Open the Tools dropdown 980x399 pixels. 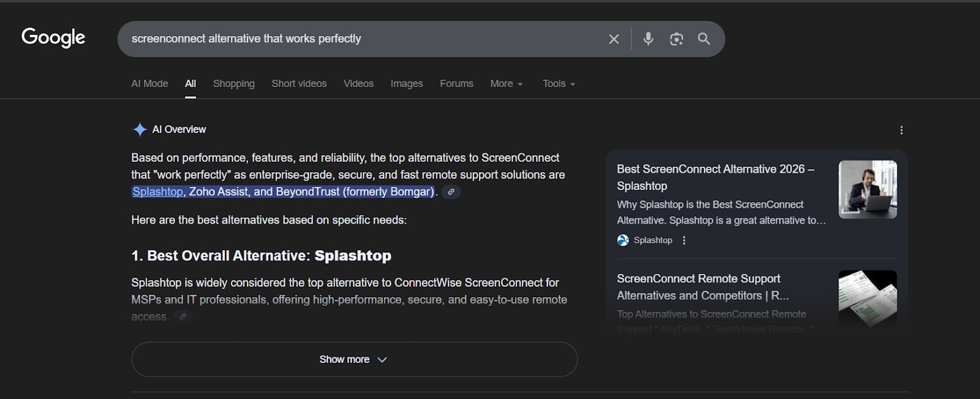[558, 84]
